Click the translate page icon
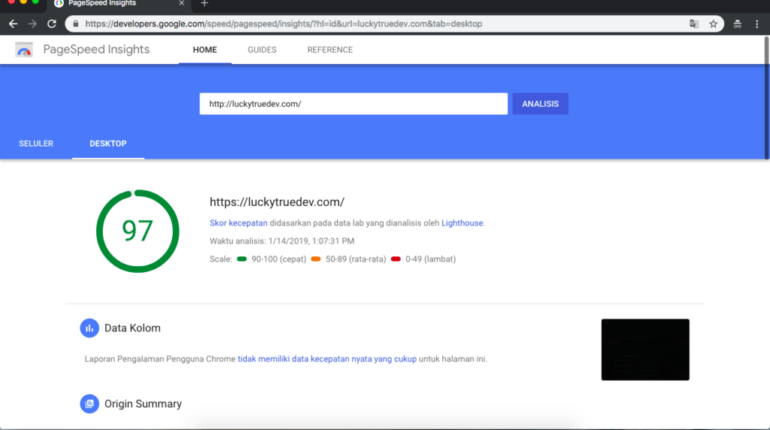The height and width of the screenshot is (430, 770). (x=694, y=23)
